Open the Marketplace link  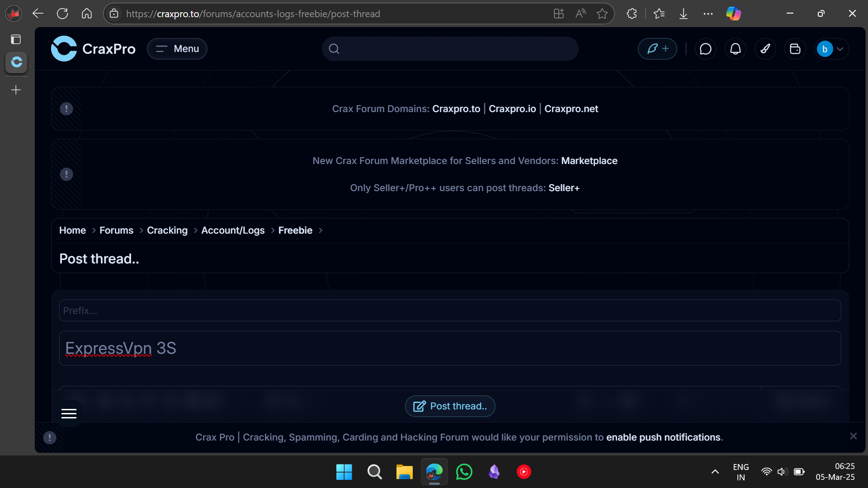[x=589, y=161]
